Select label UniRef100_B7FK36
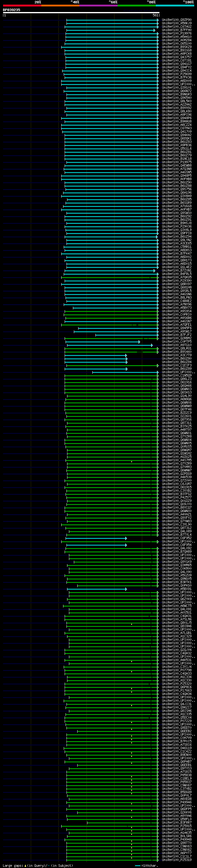This screenshot has width=197, height=868. click(177, 78)
